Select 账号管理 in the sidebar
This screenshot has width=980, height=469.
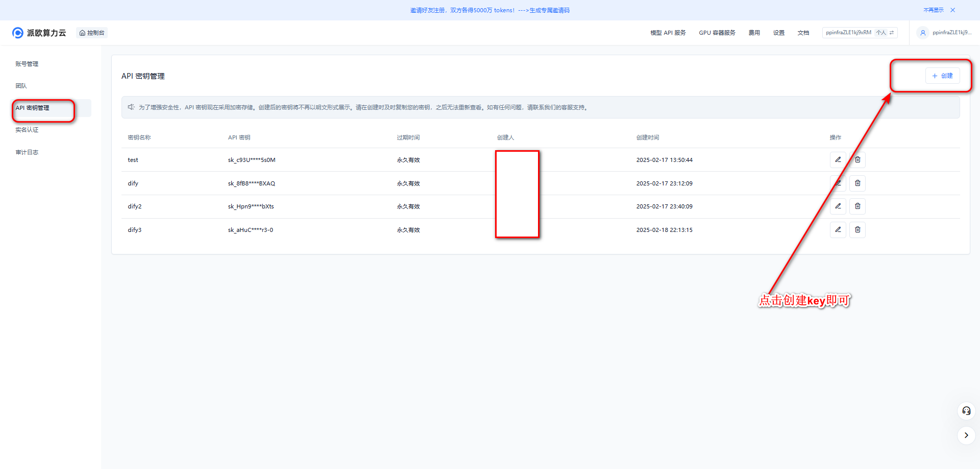pyautogui.click(x=27, y=64)
